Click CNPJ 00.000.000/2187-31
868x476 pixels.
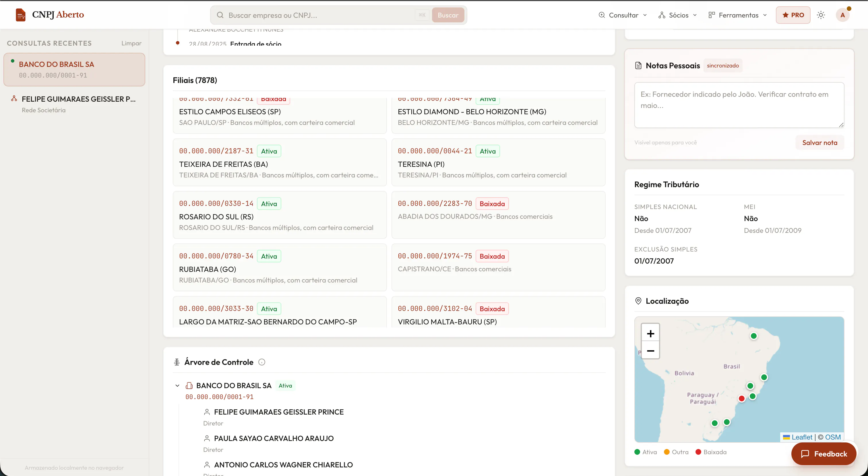tap(216, 151)
